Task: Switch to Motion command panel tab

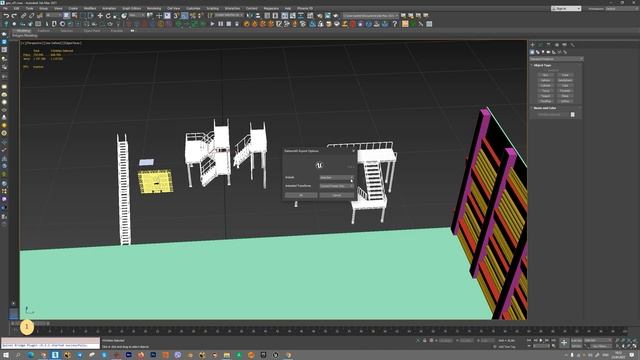Action: coord(556,44)
